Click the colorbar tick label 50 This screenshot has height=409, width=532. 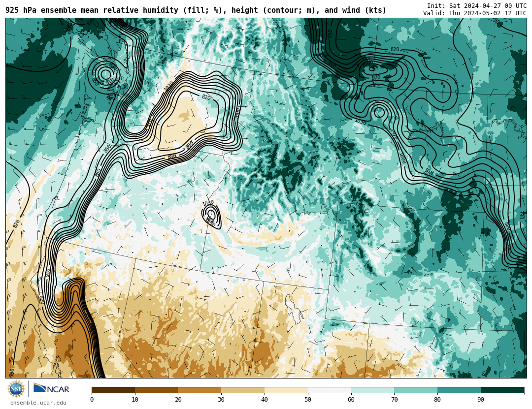[308, 400]
